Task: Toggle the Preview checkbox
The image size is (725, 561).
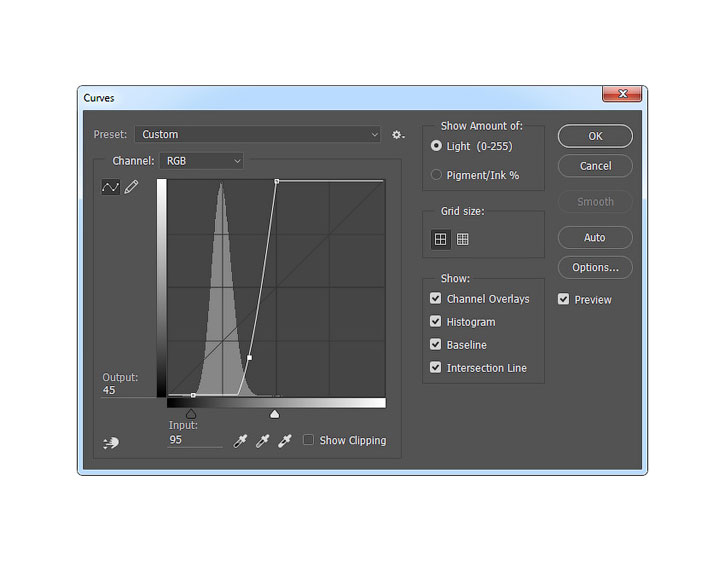Action: (x=563, y=299)
